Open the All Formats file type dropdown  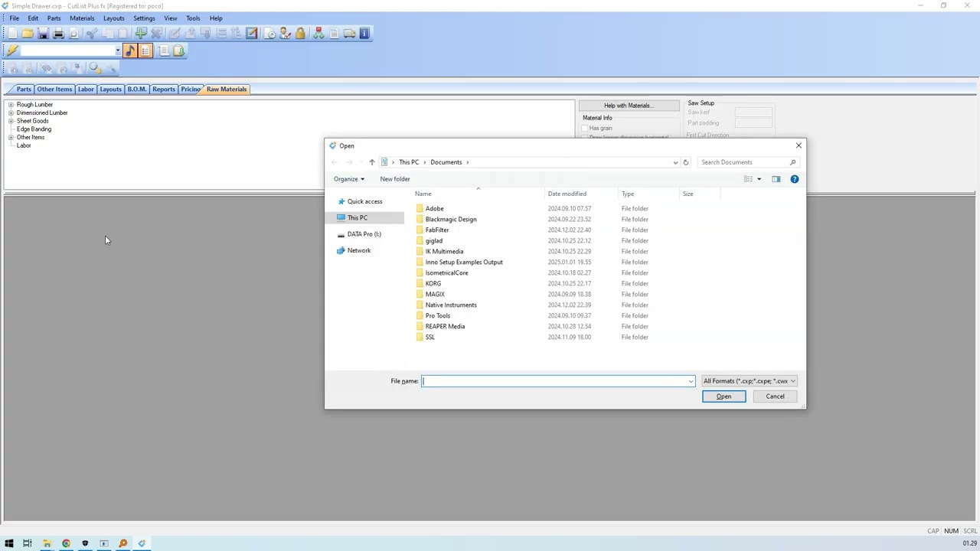click(x=750, y=381)
